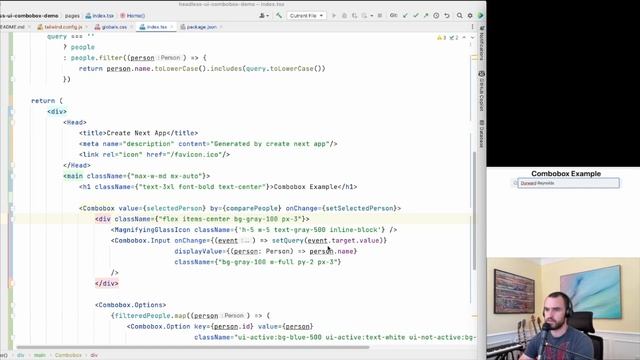
Task: Click the Git commit checkmark icon
Action: click(416, 16)
